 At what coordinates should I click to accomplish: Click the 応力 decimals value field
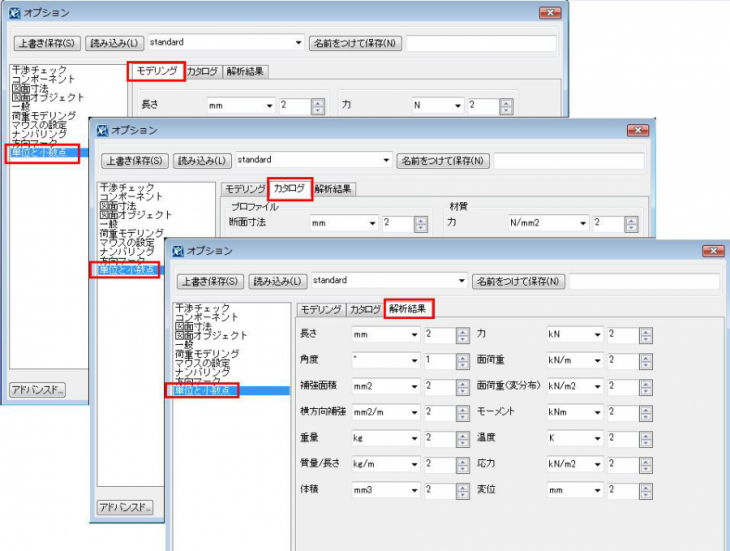(623, 464)
